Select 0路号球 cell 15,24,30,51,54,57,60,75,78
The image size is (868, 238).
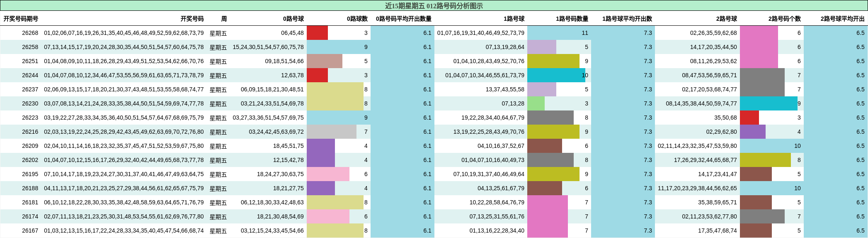click(268, 47)
